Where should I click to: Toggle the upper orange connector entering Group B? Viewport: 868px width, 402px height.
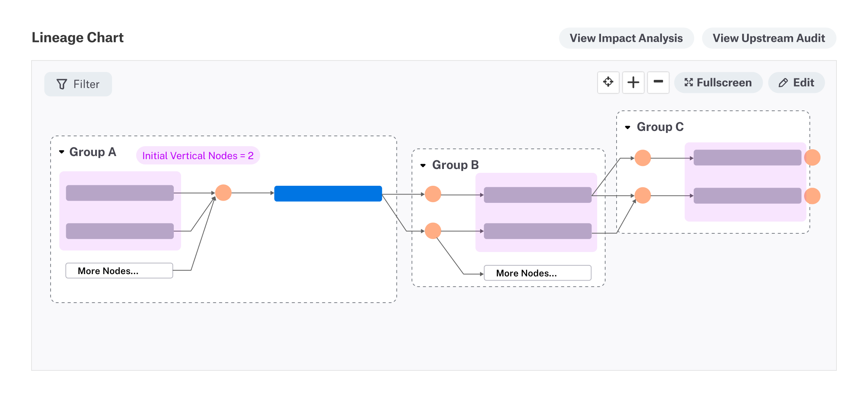[433, 194]
